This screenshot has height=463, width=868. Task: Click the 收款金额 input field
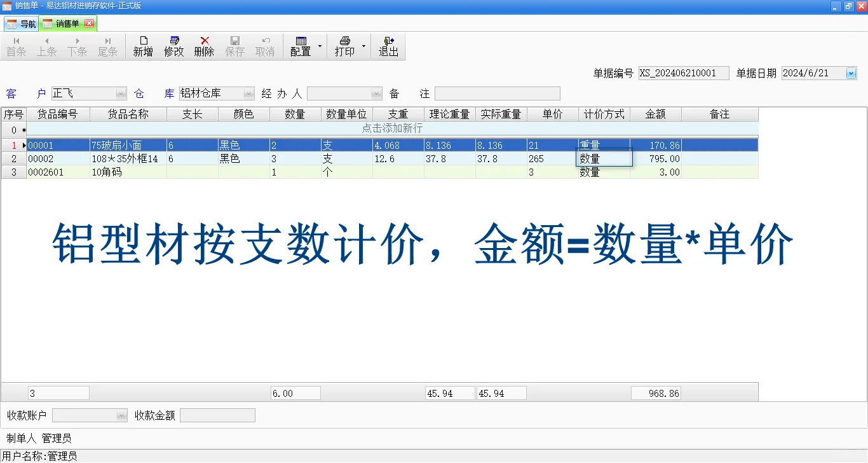(x=217, y=415)
